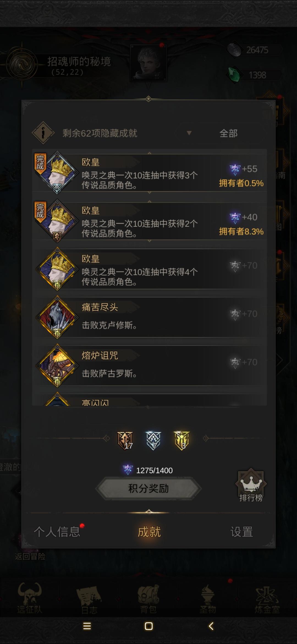The height and width of the screenshot is (644, 297).
Task: Open the 欧皇 achievement with 3 legendary characters
Action: (x=149, y=173)
